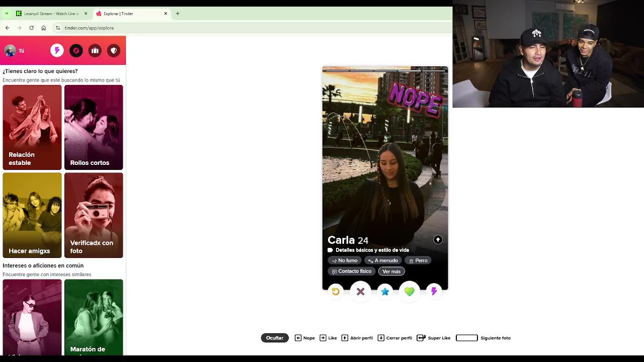The width and height of the screenshot is (644, 362).
Task: Click the purple Boost lightning button on card
Action: (434, 291)
